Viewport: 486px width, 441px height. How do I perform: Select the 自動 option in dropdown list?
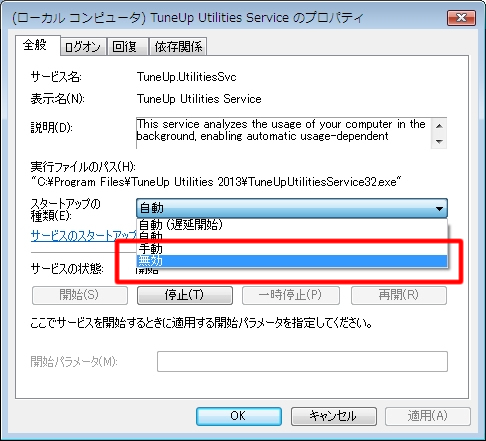pos(292,237)
